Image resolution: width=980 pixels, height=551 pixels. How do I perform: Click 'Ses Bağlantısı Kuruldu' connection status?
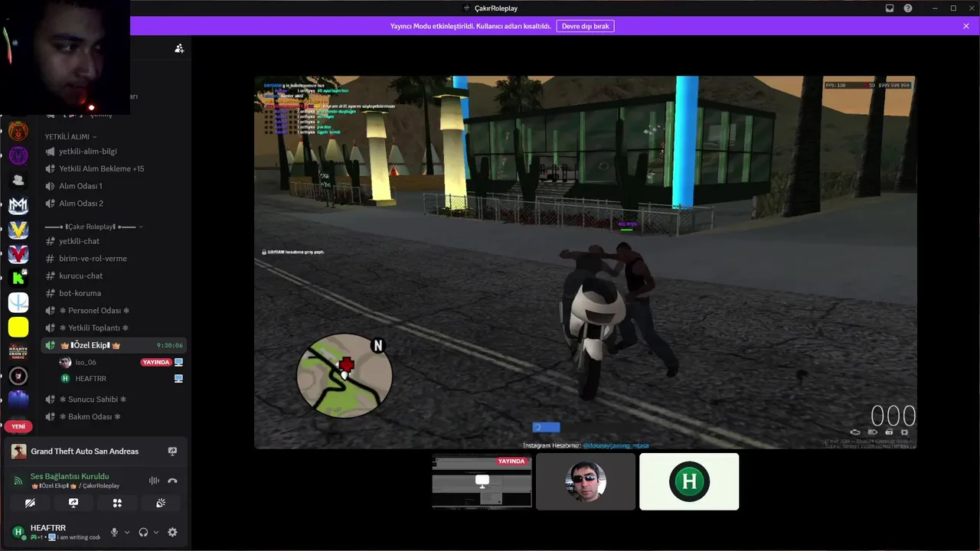pos(70,476)
